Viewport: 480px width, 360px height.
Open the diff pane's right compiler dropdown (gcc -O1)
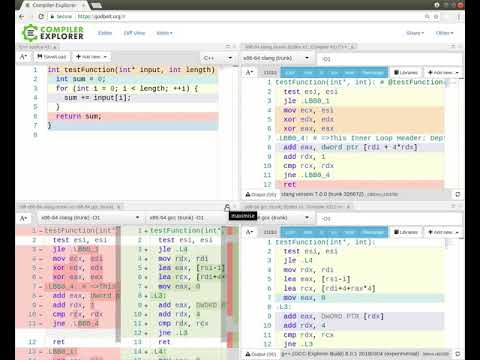point(187,218)
